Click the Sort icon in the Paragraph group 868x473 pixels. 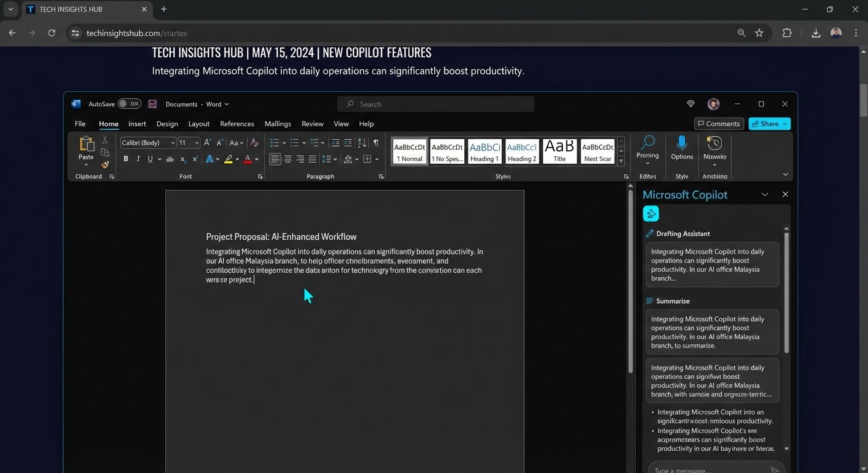pos(362,142)
